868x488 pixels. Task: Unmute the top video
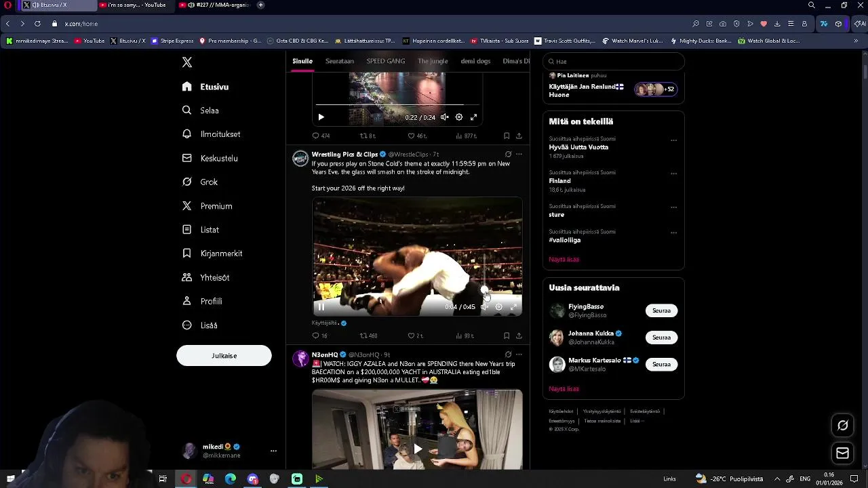coord(444,117)
